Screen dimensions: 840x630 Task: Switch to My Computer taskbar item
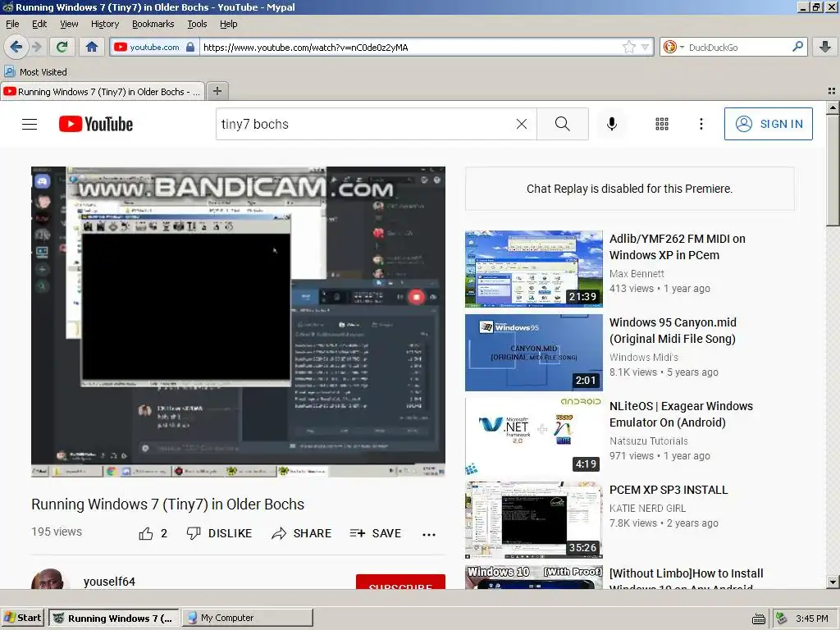247,618
